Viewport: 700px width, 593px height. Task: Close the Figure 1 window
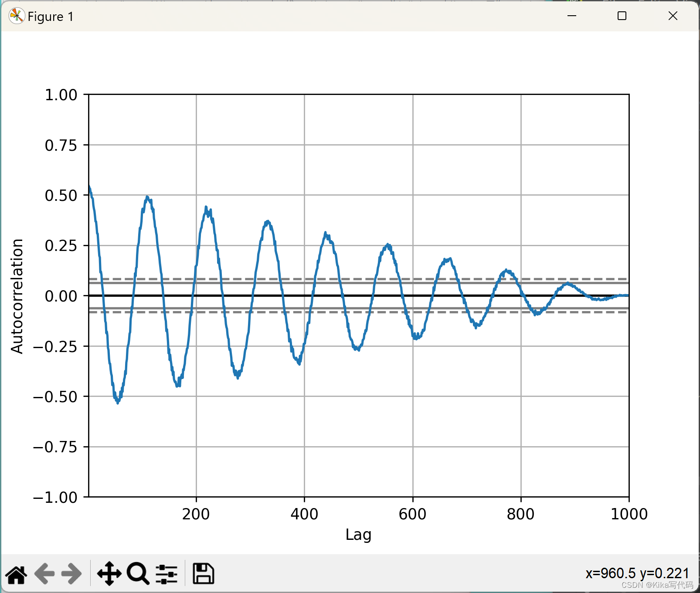(673, 16)
